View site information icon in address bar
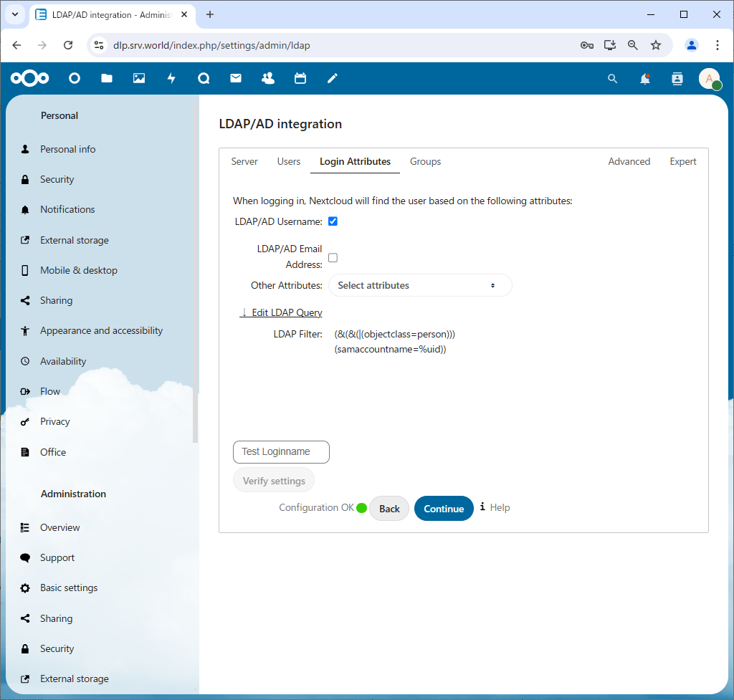734x700 pixels. tap(99, 45)
